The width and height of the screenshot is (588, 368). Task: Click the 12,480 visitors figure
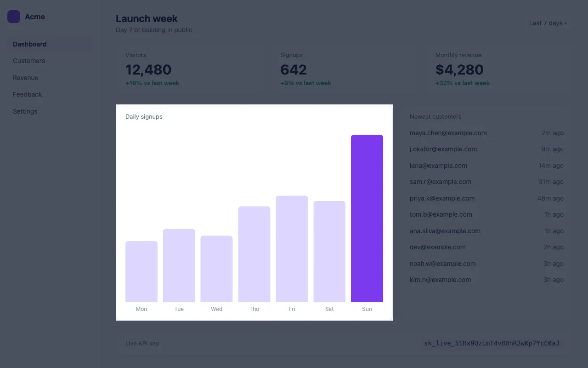coord(148,69)
